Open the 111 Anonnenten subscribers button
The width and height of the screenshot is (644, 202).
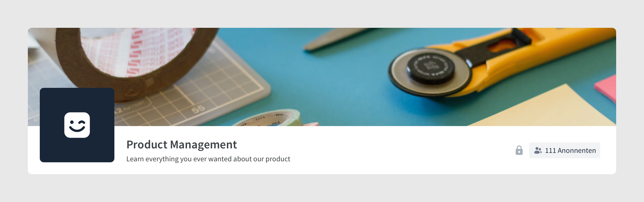click(564, 150)
